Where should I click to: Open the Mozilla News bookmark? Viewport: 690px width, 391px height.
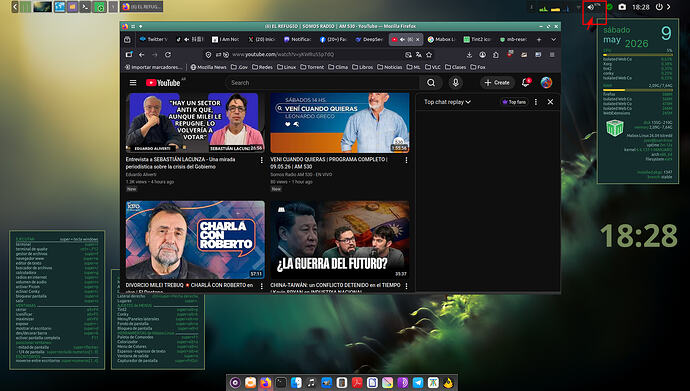(x=208, y=67)
